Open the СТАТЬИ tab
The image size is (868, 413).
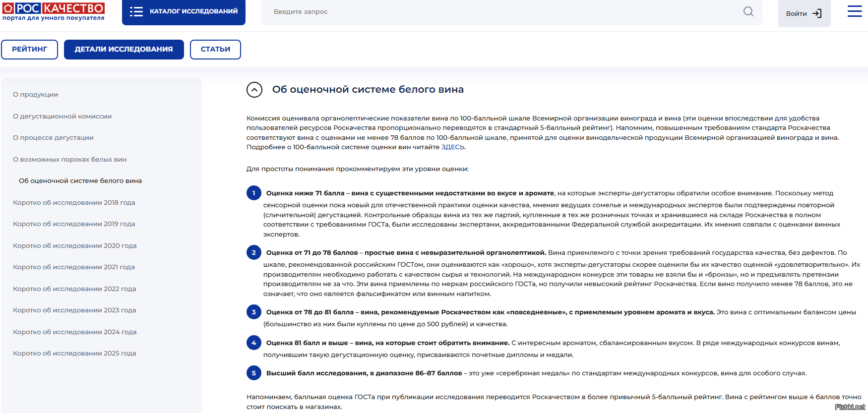215,50
